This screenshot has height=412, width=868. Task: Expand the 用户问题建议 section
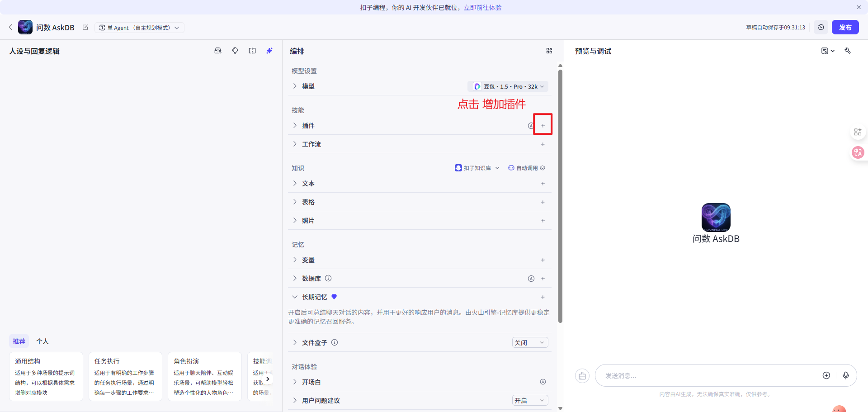point(295,400)
